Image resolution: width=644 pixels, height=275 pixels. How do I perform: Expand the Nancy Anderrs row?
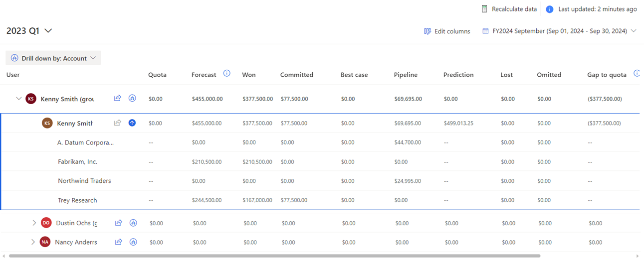(x=33, y=242)
